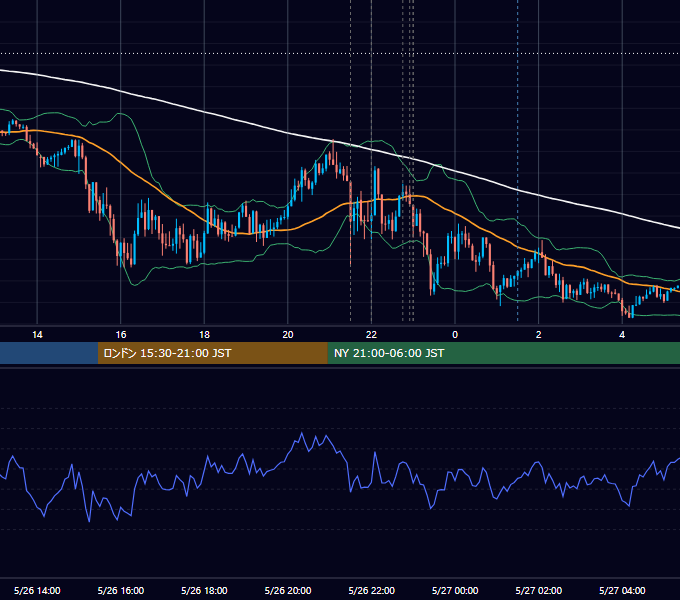The width and height of the screenshot is (680, 600).
Task: Click the blue dashed vertical time marker
Action: pos(517,160)
